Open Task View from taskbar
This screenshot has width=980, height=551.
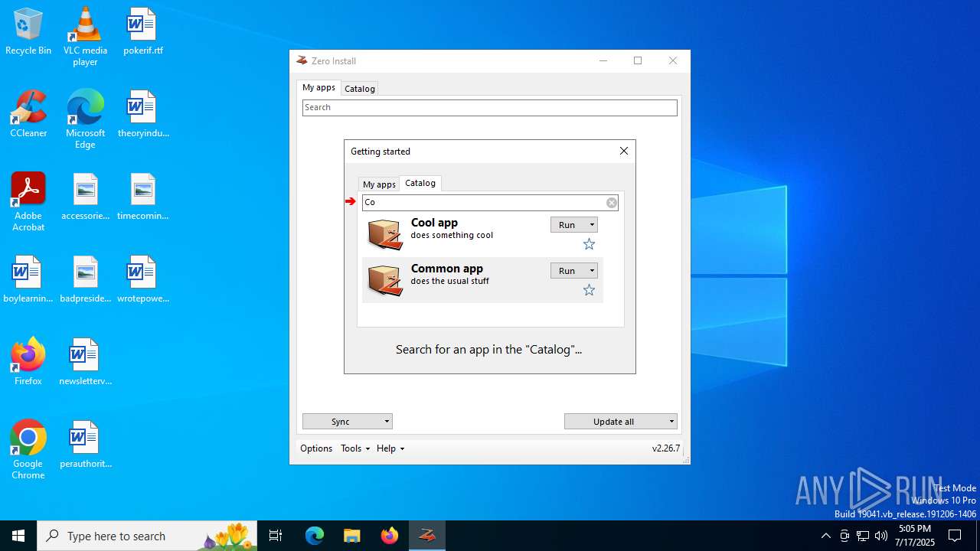(x=276, y=536)
